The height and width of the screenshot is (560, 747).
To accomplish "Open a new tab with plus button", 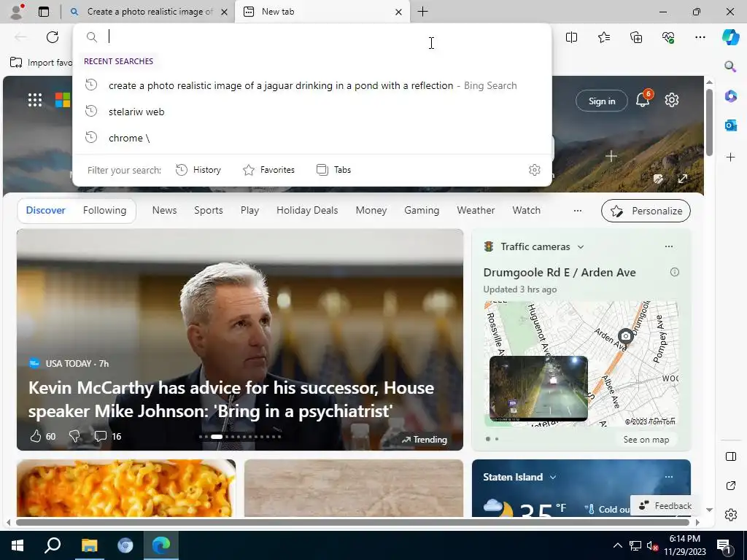I will click(422, 12).
